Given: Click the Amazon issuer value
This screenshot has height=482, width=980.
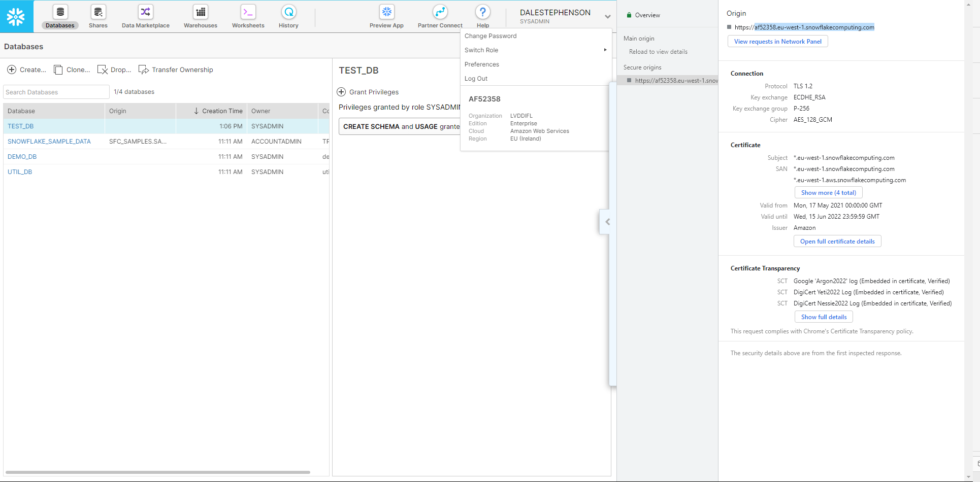Looking at the screenshot, I should pyautogui.click(x=804, y=228).
